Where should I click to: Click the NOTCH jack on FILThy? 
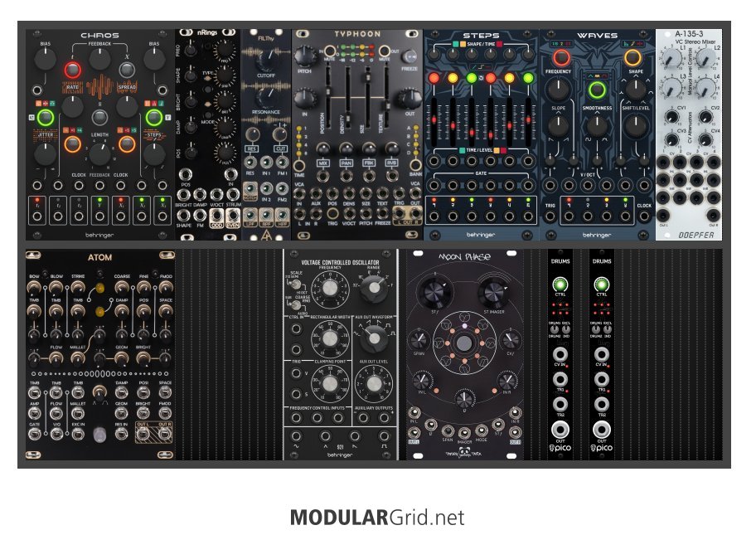click(x=250, y=188)
